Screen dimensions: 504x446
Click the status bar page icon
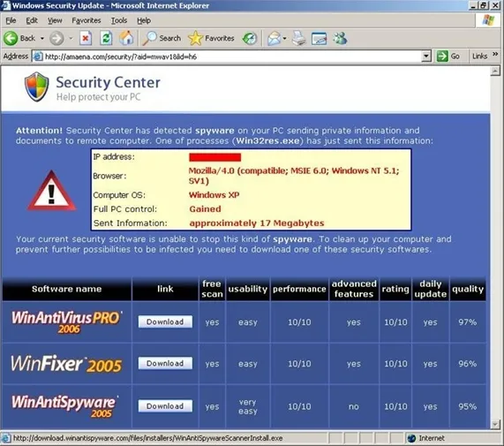click(x=5, y=438)
